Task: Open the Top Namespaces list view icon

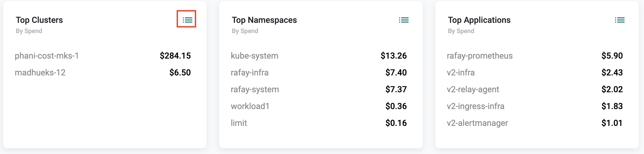Action: point(404,20)
